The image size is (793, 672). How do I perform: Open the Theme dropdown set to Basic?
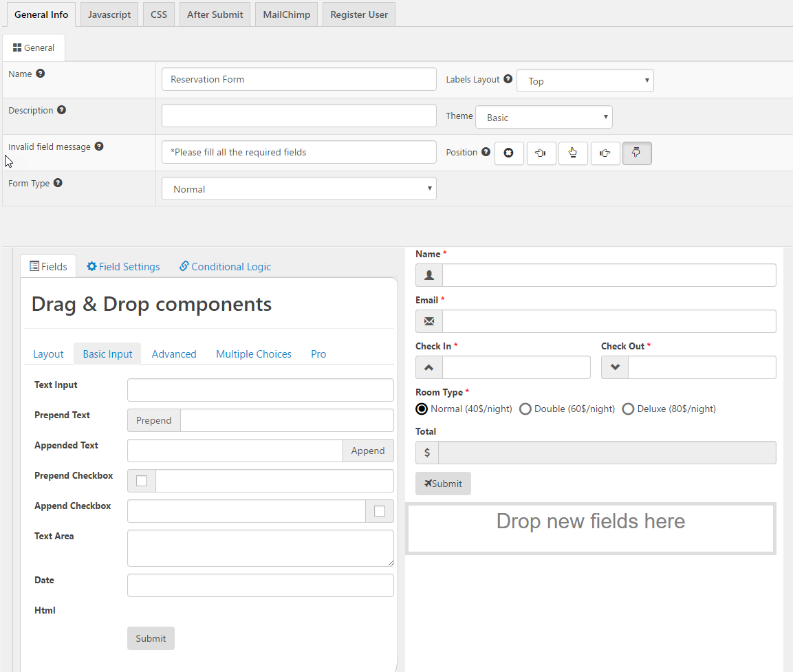(x=544, y=118)
